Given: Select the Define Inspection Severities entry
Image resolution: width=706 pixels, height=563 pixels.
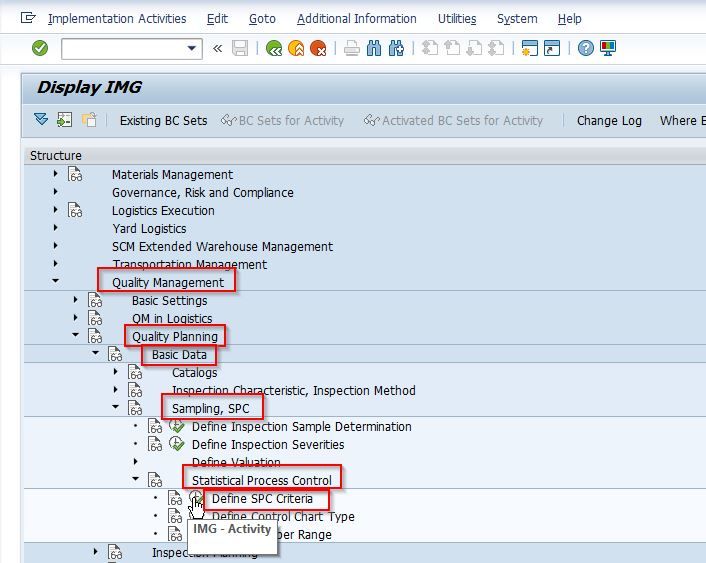Looking at the screenshot, I should 268,445.
